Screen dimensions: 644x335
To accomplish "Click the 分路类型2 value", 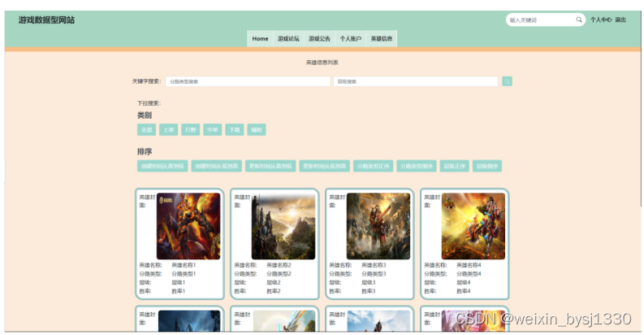I will (279, 274).
